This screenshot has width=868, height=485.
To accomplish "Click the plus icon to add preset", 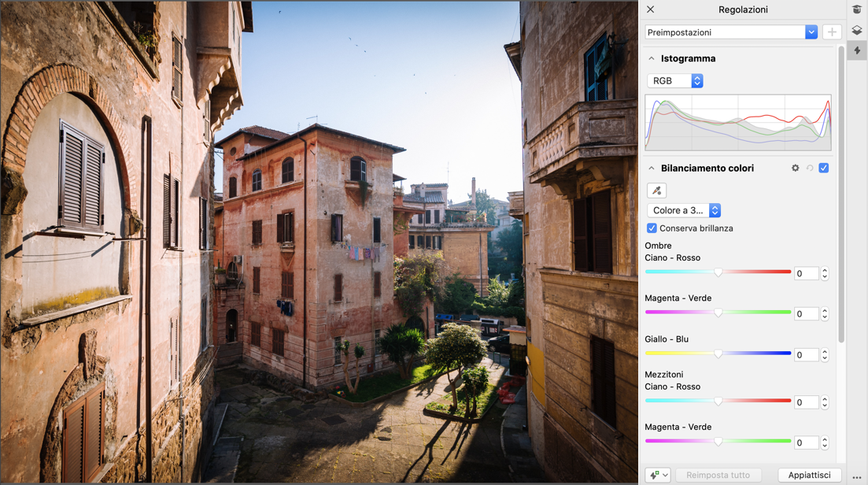I will [831, 32].
